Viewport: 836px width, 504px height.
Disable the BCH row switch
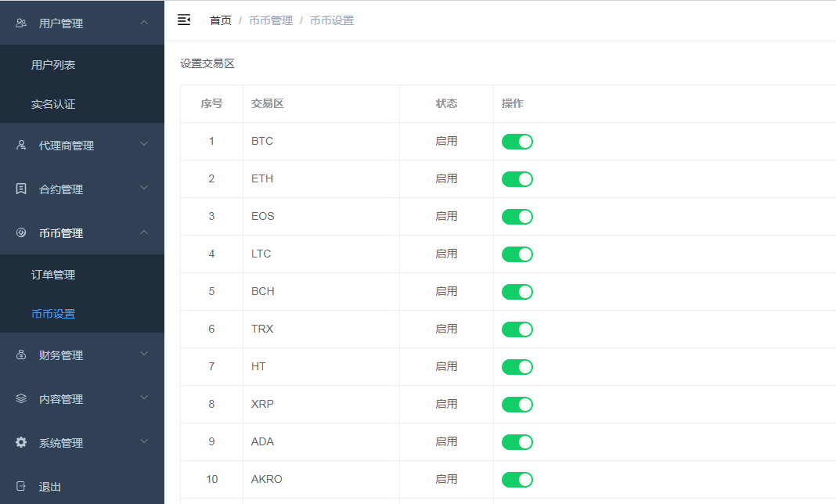pos(517,292)
